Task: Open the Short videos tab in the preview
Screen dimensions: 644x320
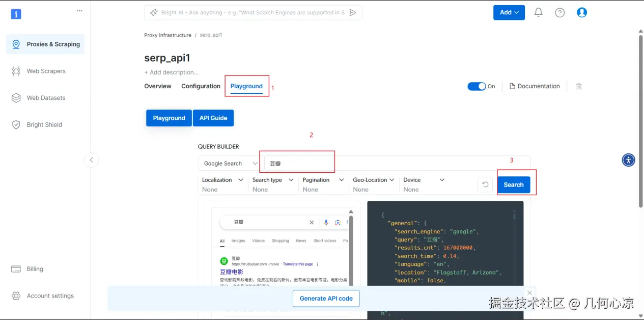Action: coord(325,241)
